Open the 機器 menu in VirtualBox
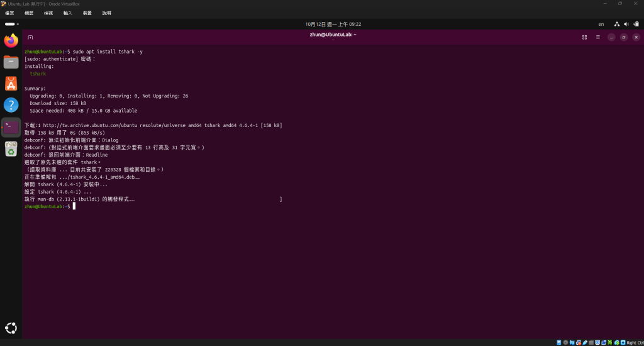The height and width of the screenshot is (346, 644). [x=29, y=13]
